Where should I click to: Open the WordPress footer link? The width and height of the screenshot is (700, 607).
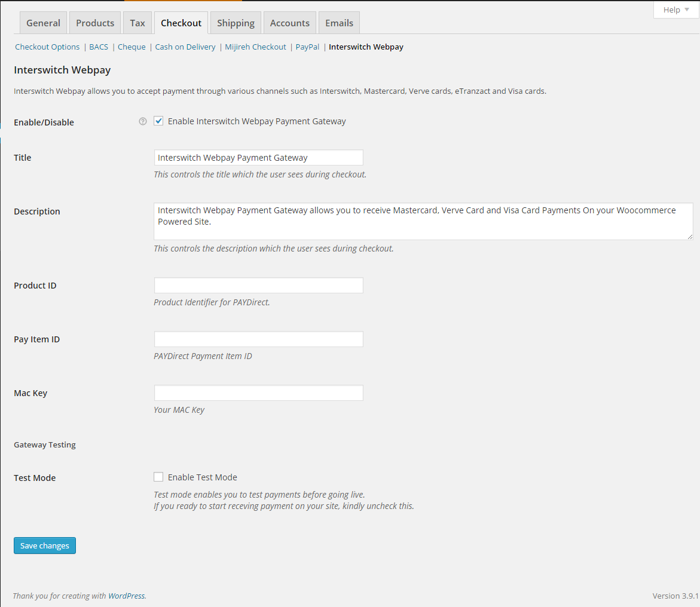[126, 596]
